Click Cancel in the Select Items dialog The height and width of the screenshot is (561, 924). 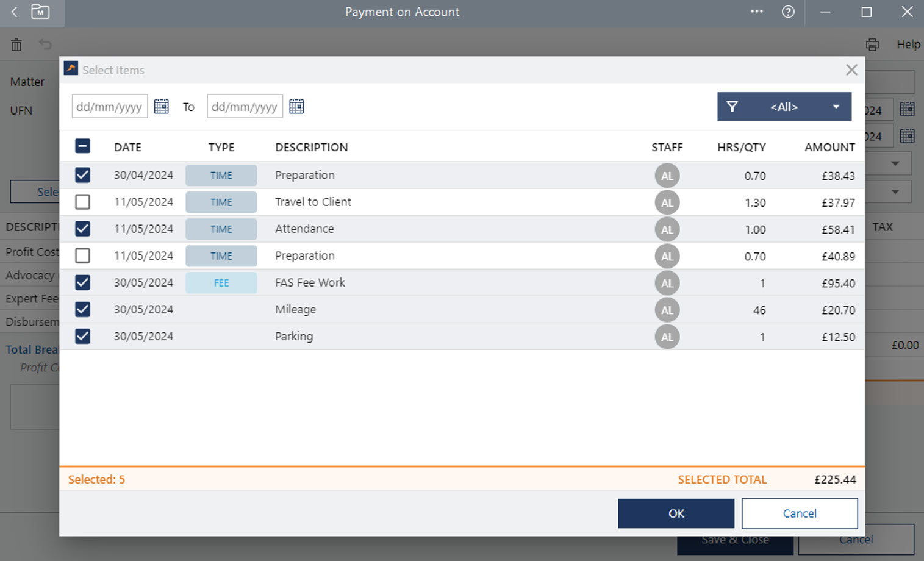click(x=799, y=513)
